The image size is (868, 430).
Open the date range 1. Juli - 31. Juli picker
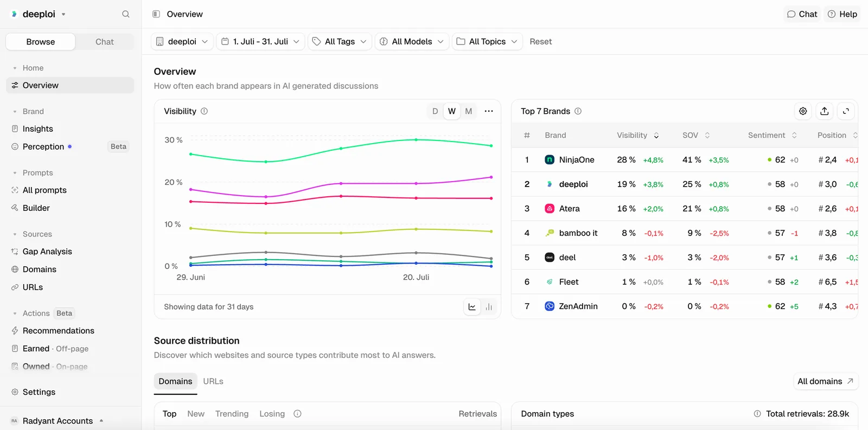click(x=260, y=42)
